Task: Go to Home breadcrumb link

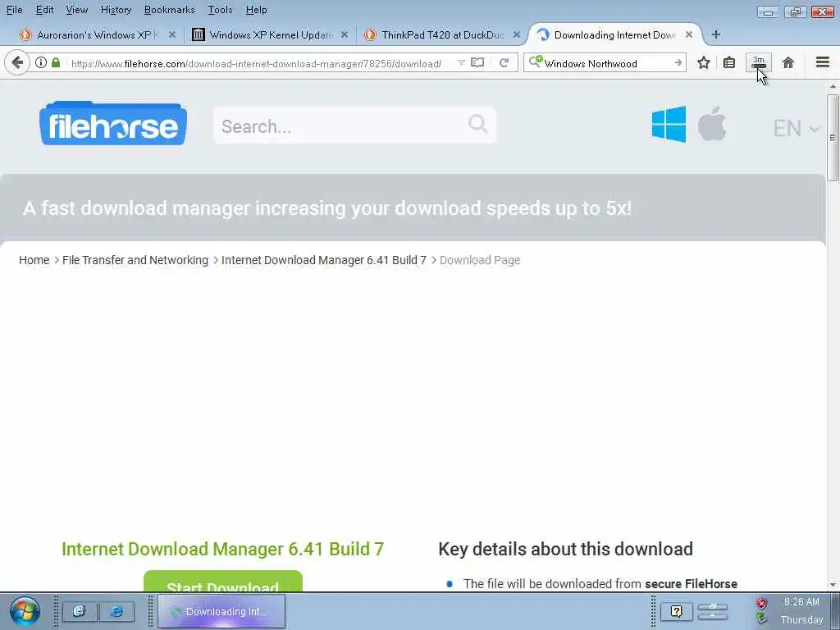Action: coord(34,260)
